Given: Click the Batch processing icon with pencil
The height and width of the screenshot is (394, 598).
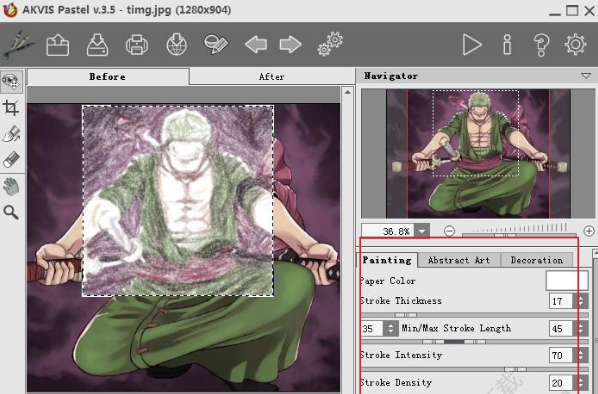Looking at the screenshot, I should click(x=215, y=45).
